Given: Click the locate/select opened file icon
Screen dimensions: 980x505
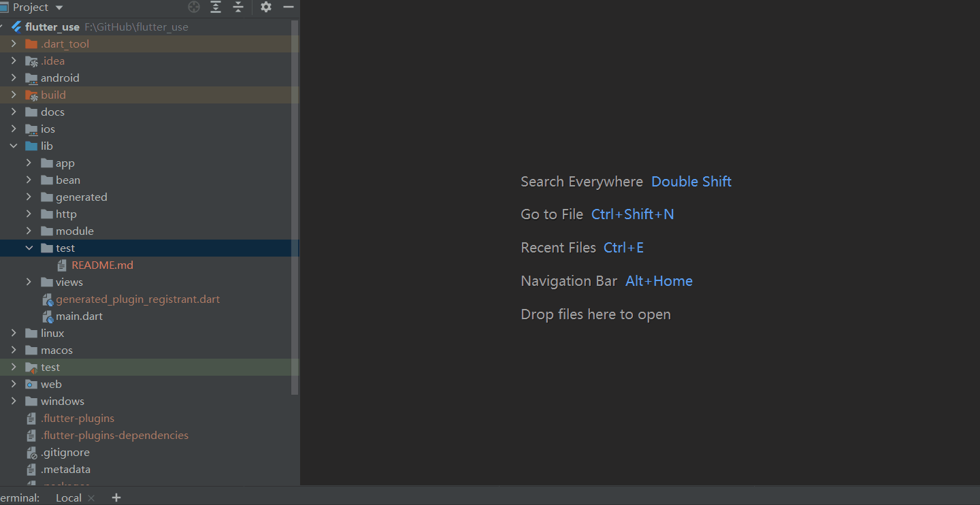Looking at the screenshot, I should coord(194,7).
